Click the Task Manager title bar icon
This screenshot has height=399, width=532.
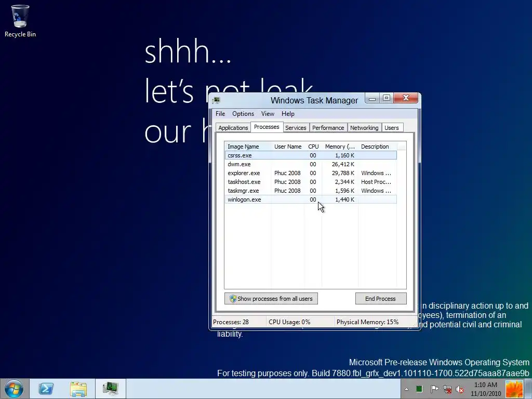click(216, 100)
